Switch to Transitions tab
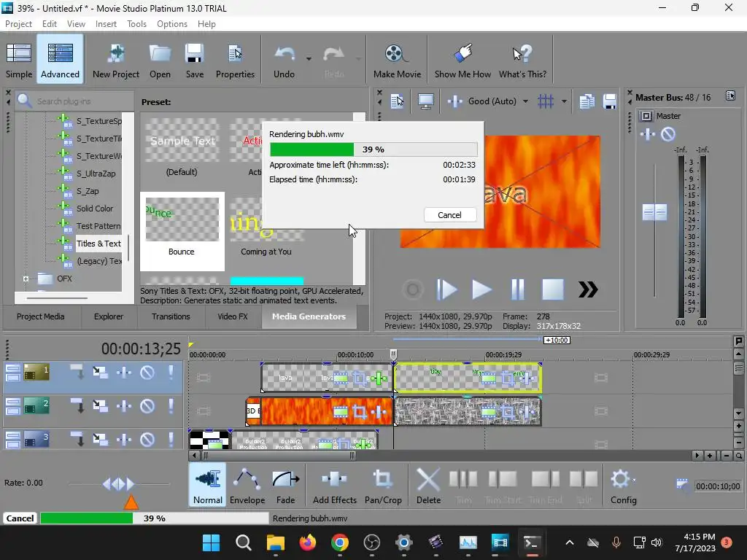This screenshot has width=747, height=560. click(171, 316)
